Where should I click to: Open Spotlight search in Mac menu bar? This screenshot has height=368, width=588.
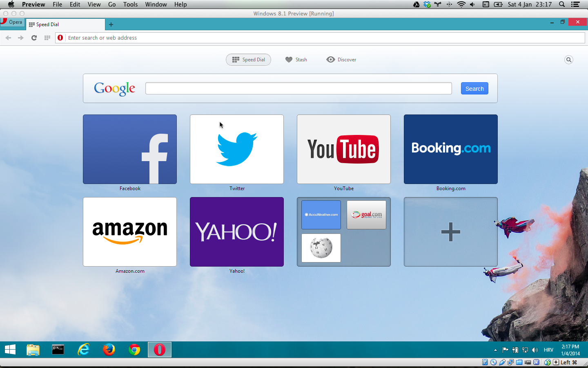pos(562,4)
